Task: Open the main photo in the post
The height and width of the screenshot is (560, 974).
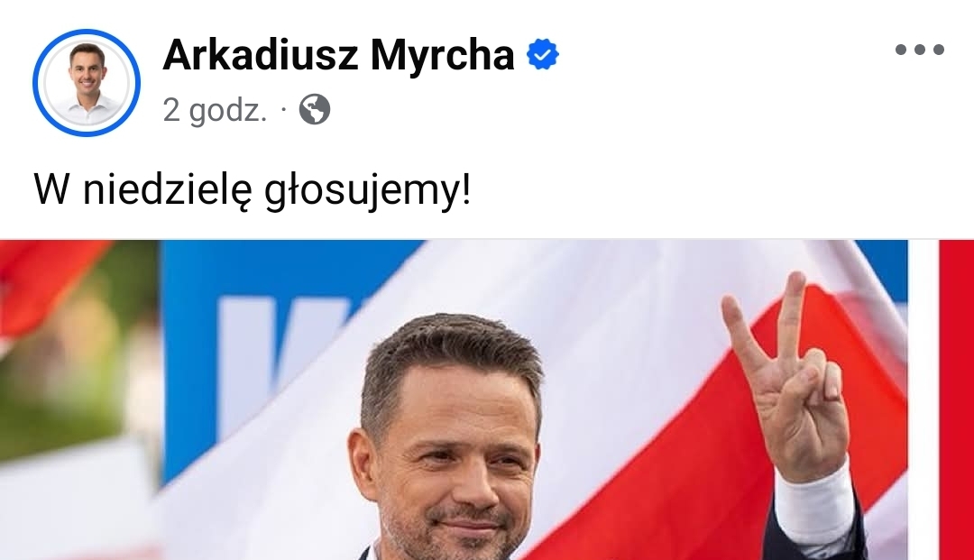Action: pos(454,399)
